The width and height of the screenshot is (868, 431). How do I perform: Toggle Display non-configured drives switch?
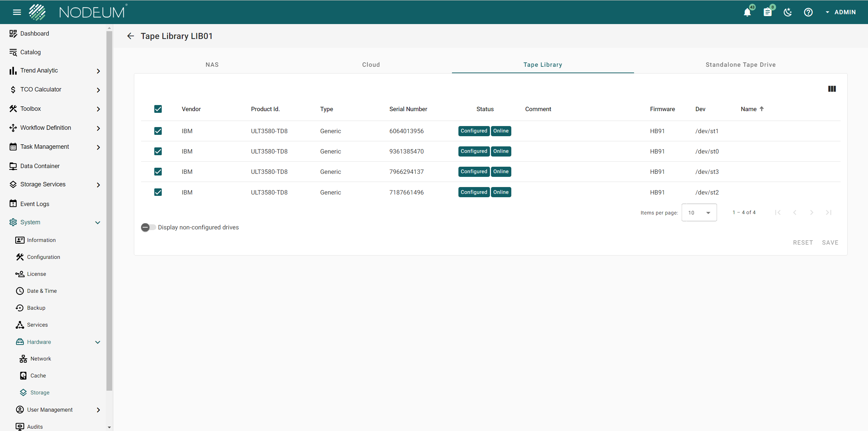click(148, 227)
